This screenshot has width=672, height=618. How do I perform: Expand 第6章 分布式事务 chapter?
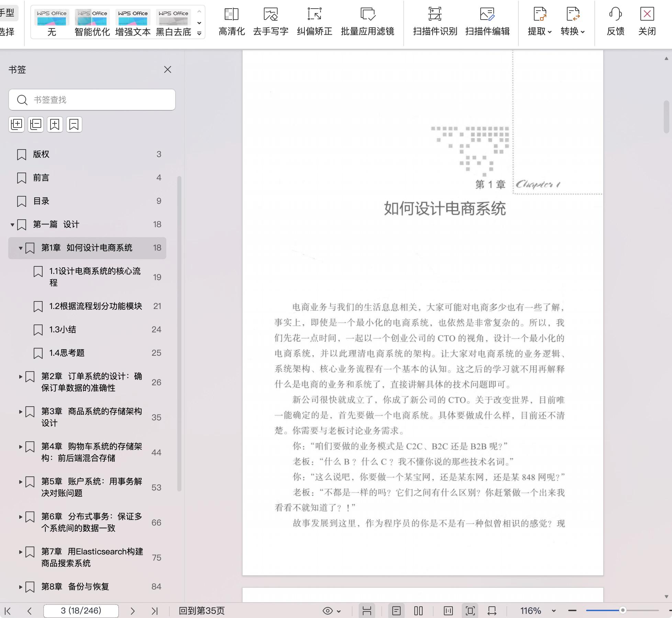(21, 517)
